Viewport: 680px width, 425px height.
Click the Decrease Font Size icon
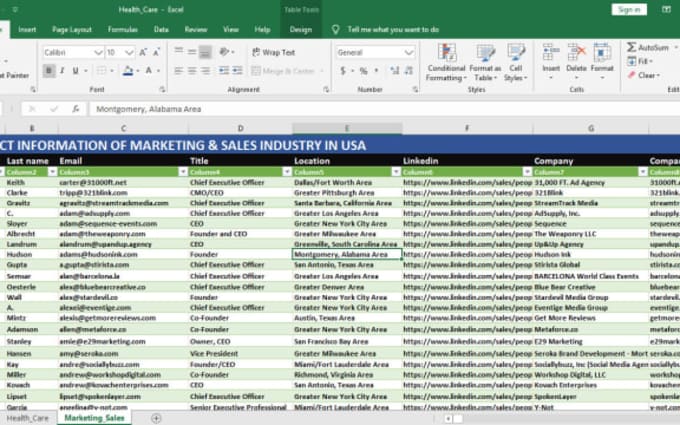[x=156, y=52]
